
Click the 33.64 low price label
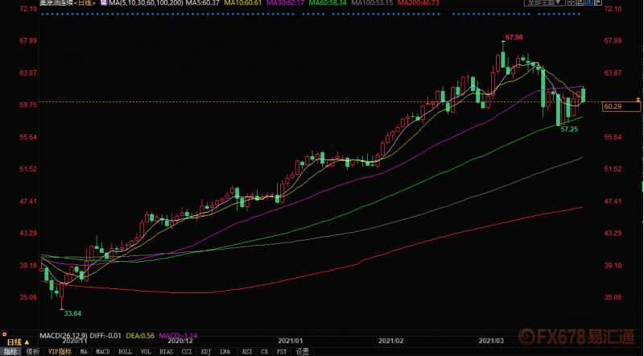click(x=72, y=313)
